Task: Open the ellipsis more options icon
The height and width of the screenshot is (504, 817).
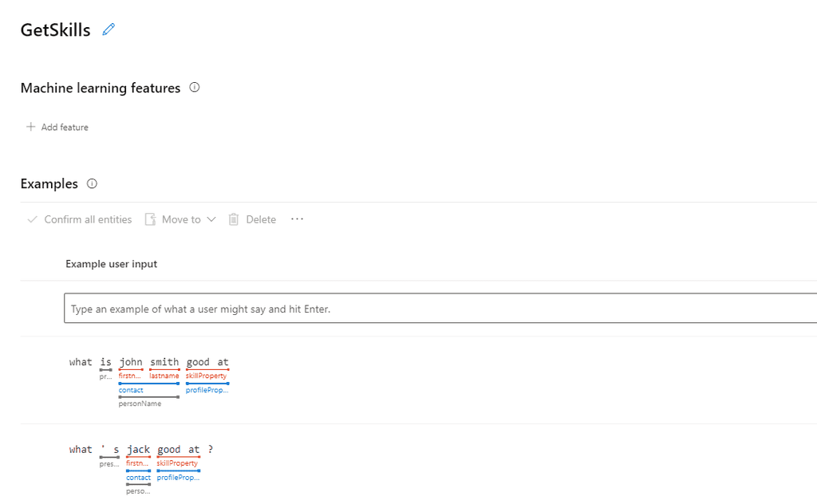Action: click(x=297, y=219)
